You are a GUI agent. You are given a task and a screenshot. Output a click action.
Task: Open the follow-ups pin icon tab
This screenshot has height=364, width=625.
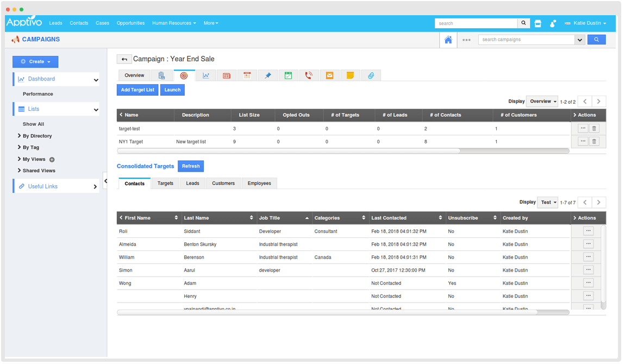tap(267, 76)
